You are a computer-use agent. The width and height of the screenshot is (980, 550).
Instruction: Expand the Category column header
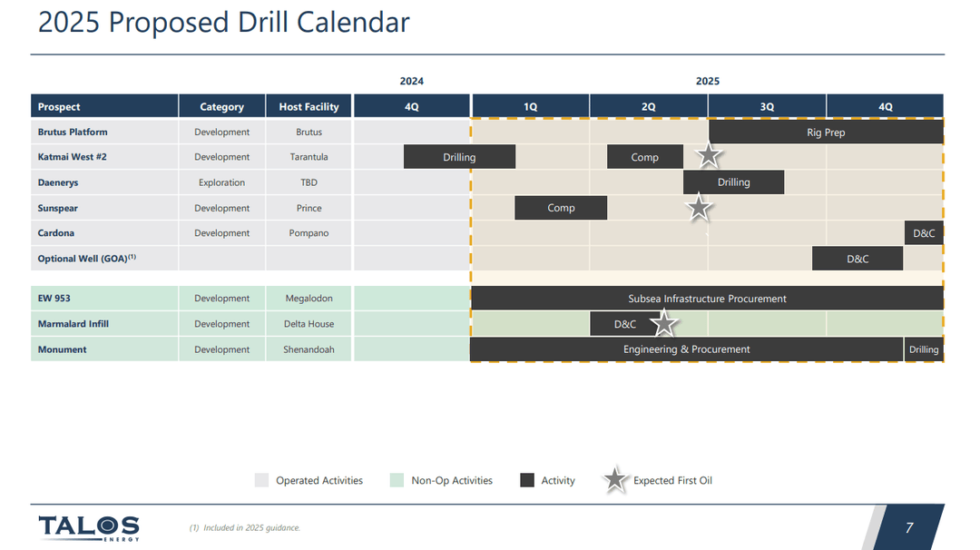pyautogui.click(x=221, y=106)
